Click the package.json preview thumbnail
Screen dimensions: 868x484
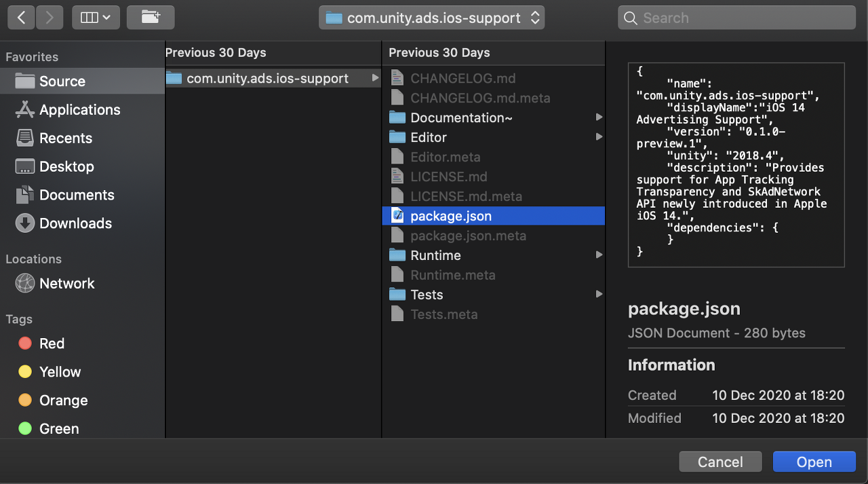click(736, 165)
